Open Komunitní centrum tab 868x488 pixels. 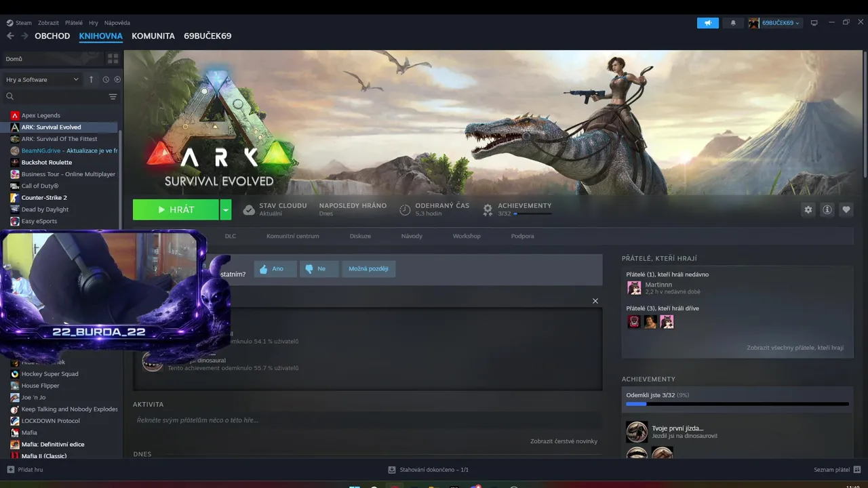[x=293, y=236]
